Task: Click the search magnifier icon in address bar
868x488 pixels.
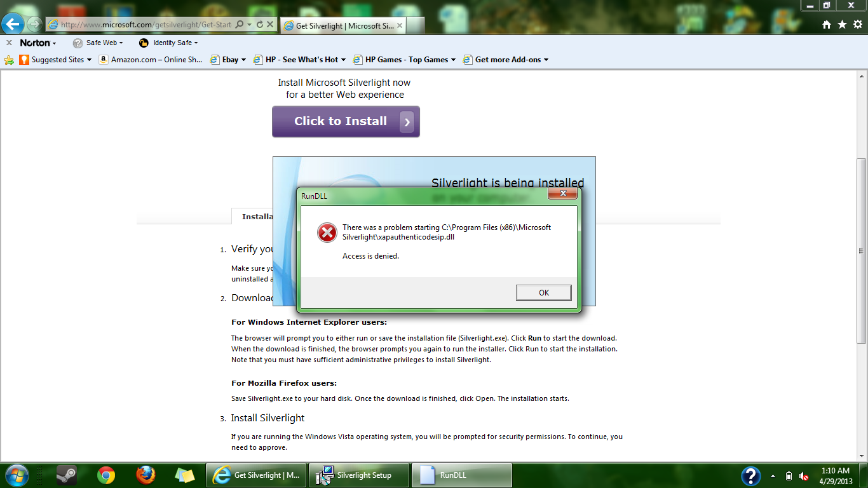Action: pyautogui.click(x=240, y=25)
